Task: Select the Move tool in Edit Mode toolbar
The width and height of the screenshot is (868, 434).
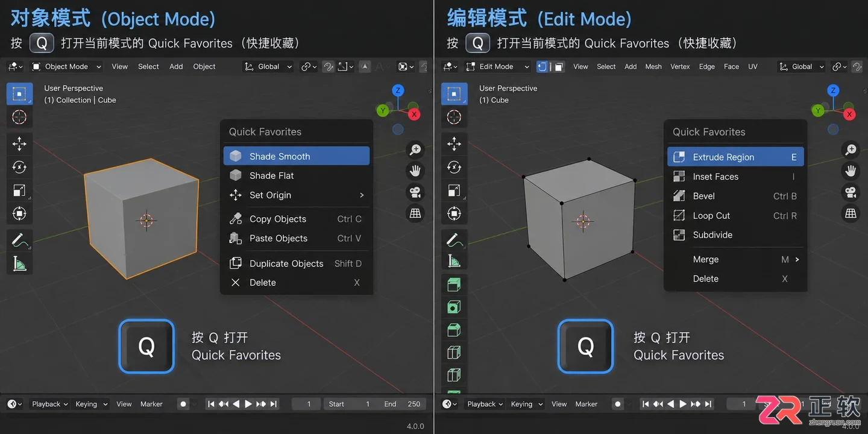Action: [x=454, y=143]
